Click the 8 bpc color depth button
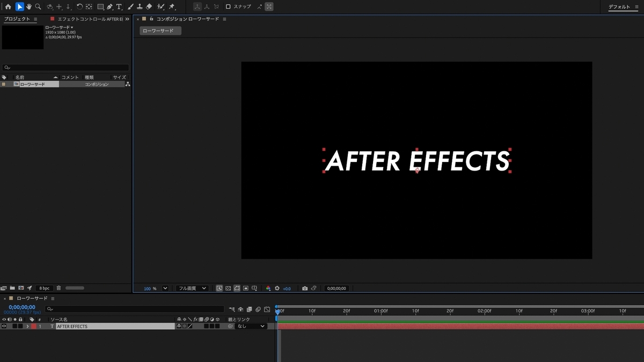This screenshot has height=362, width=644. click(x=44, y=288)
